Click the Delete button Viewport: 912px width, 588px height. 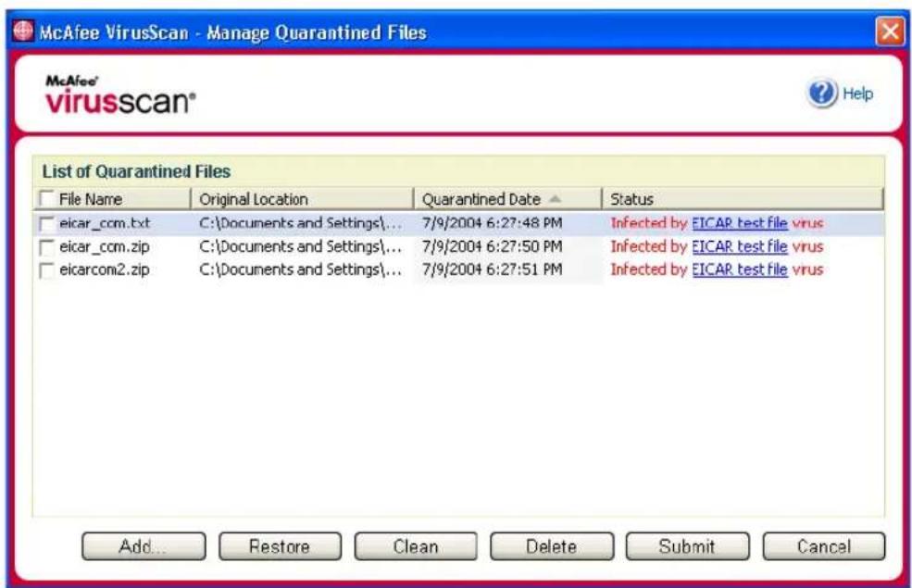click(x=552, y=546)
